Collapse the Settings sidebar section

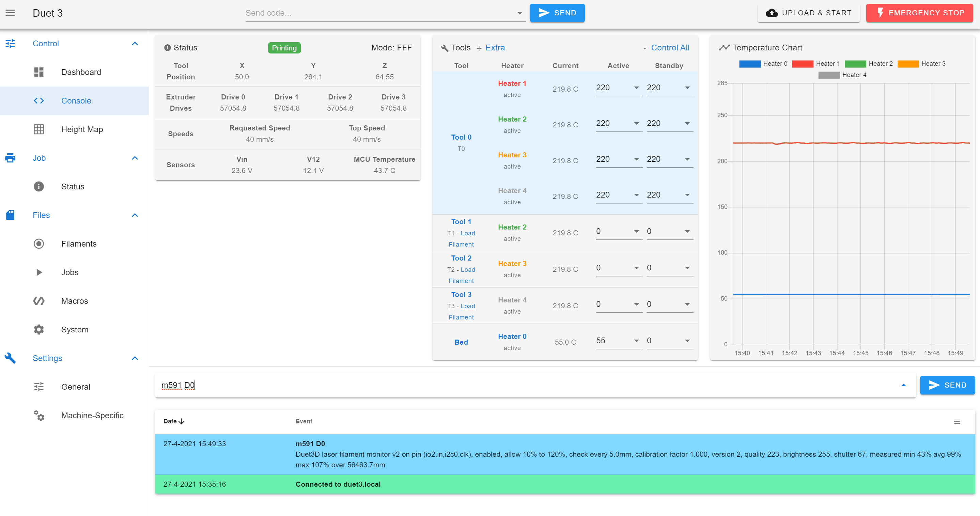[135, 358]
